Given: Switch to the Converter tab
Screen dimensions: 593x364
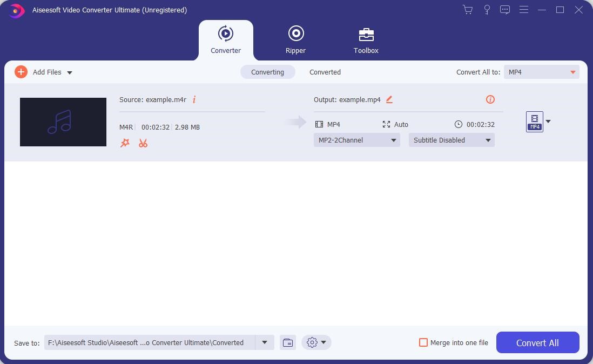Looking at the screenshot, I should (x=226, y=40).
